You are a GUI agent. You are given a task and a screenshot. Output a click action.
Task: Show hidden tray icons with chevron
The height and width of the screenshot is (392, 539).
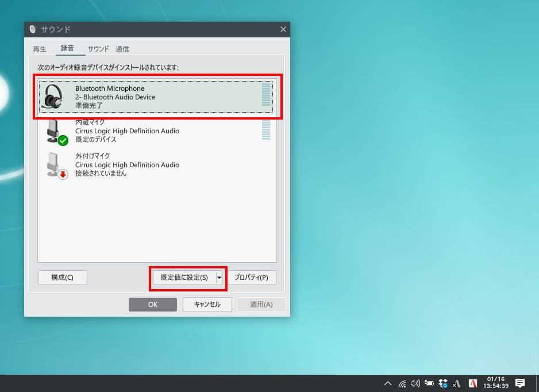pyautogui.click(x=388, y=383)
